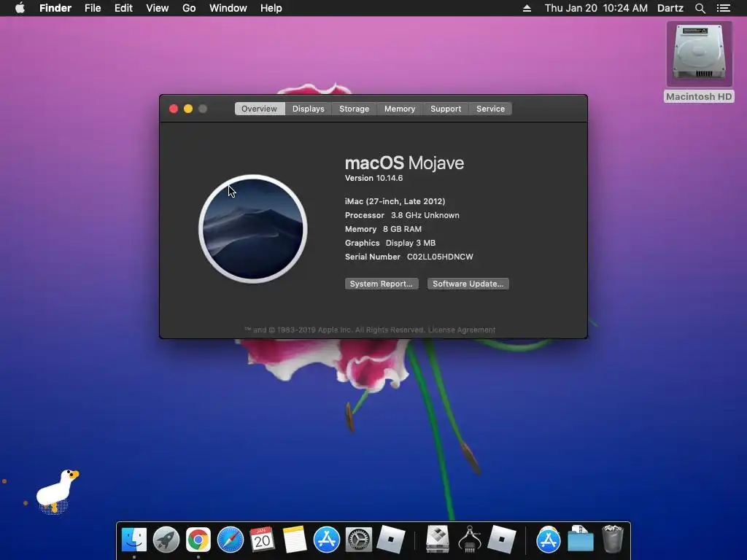Open the Edit menu
This screenshot has height=560, width=747.
(x=123, y=8)
